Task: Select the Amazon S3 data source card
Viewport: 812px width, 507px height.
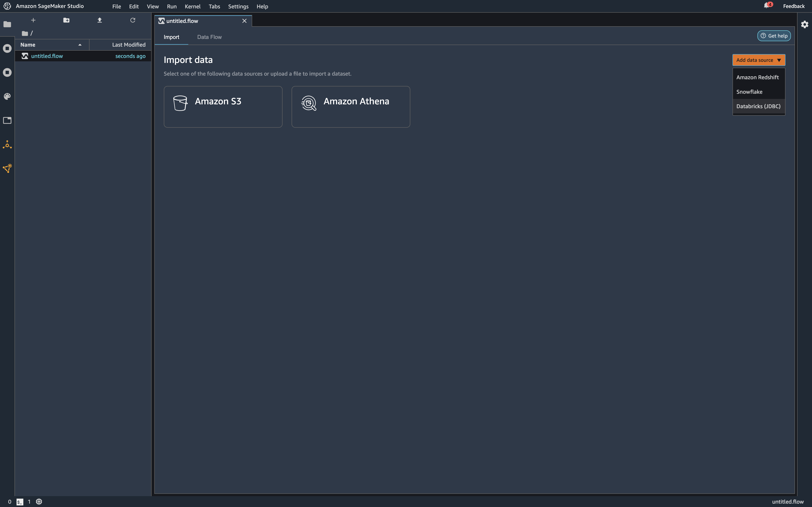Action: pos(223,107)
